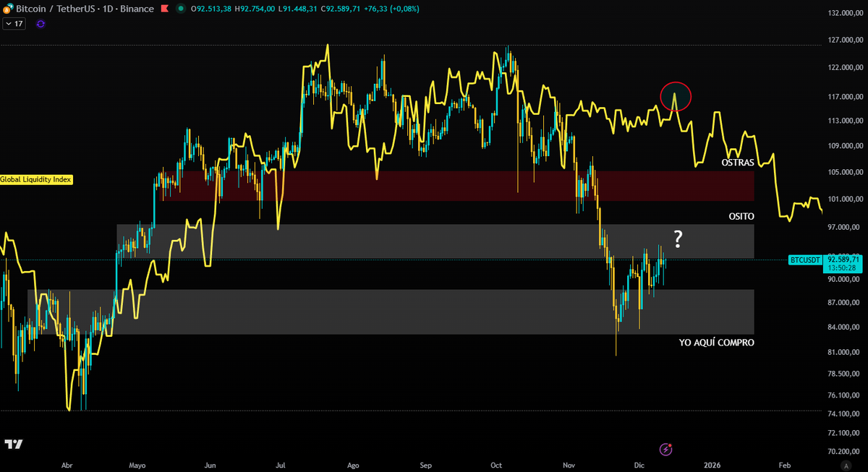The image size is (868, 472).
Task: Click the 1D interval in chart title
Action: (x=107, y=9)
